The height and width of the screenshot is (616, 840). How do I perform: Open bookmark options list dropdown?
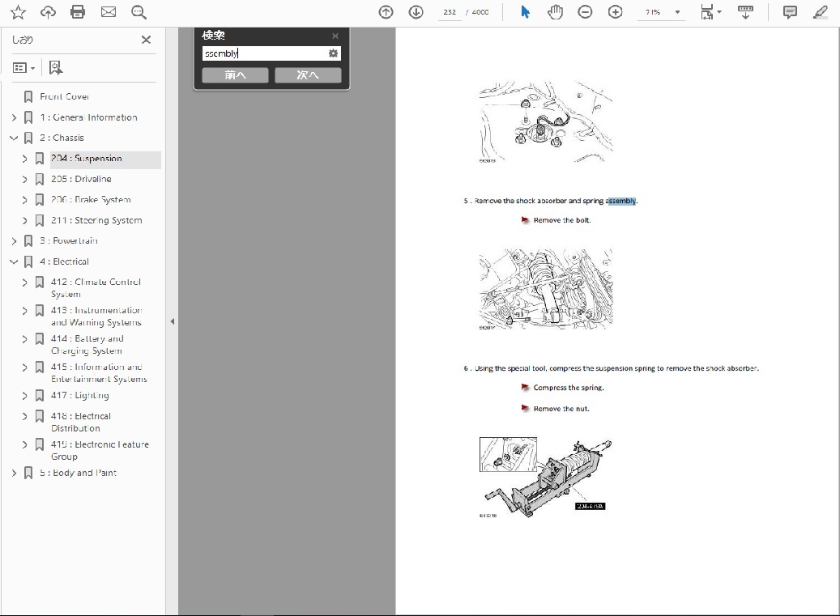tap(23, 68)
